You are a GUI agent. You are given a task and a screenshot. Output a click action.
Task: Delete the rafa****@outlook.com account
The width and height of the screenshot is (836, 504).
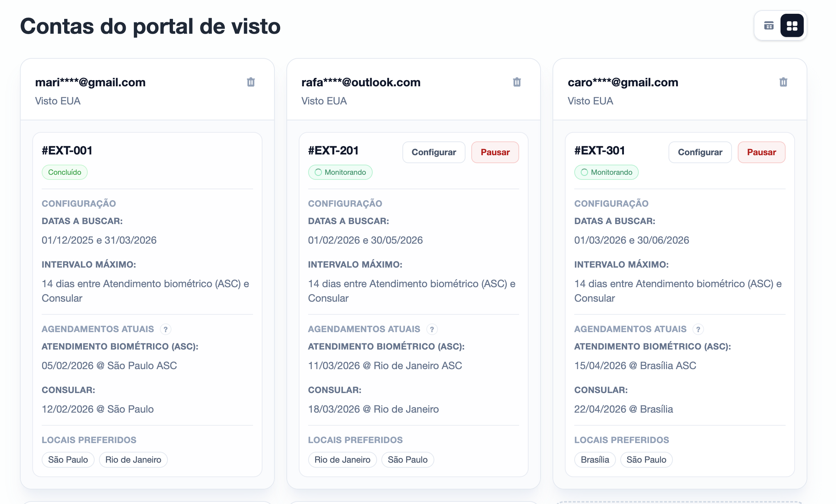coord(517,82)
